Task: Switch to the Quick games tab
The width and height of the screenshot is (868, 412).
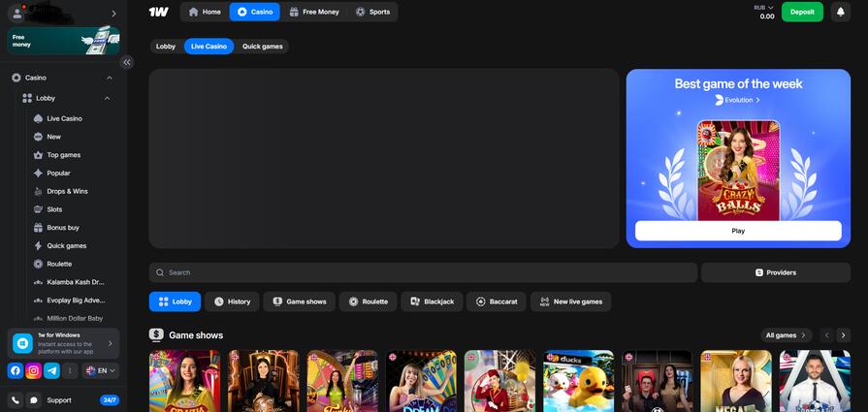Action: [262, 47]
